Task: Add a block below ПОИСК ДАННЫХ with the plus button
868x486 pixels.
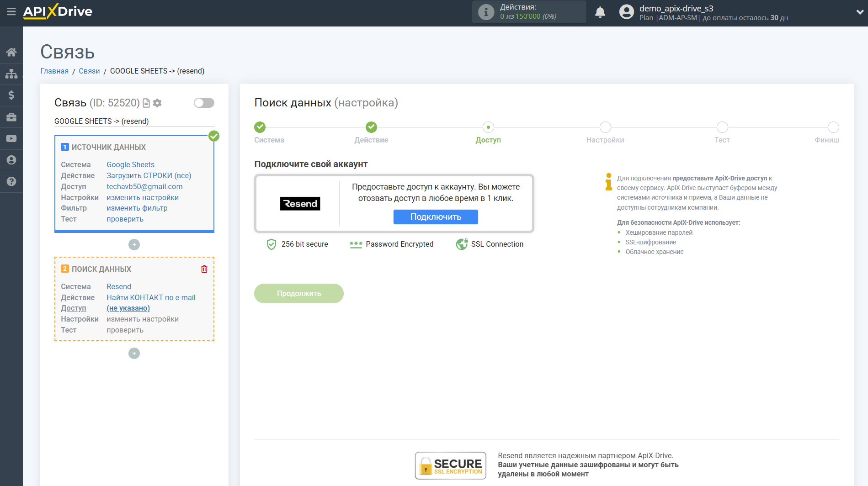Action: point(134,354)
